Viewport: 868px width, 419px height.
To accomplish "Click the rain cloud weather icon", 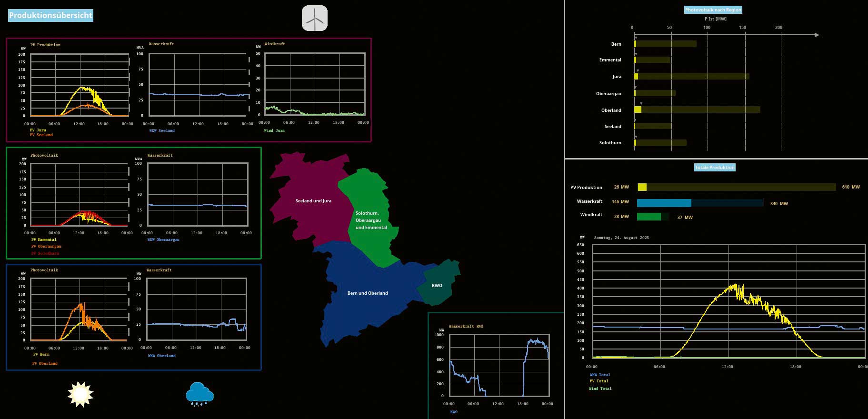I will (x=200, y=394).
